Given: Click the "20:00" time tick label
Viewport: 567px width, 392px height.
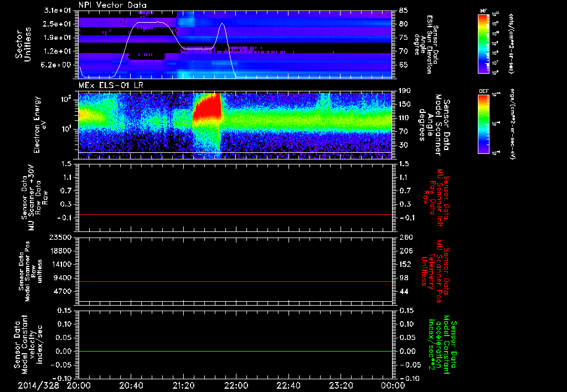Looking at the screenshot, I should [79, 385].
